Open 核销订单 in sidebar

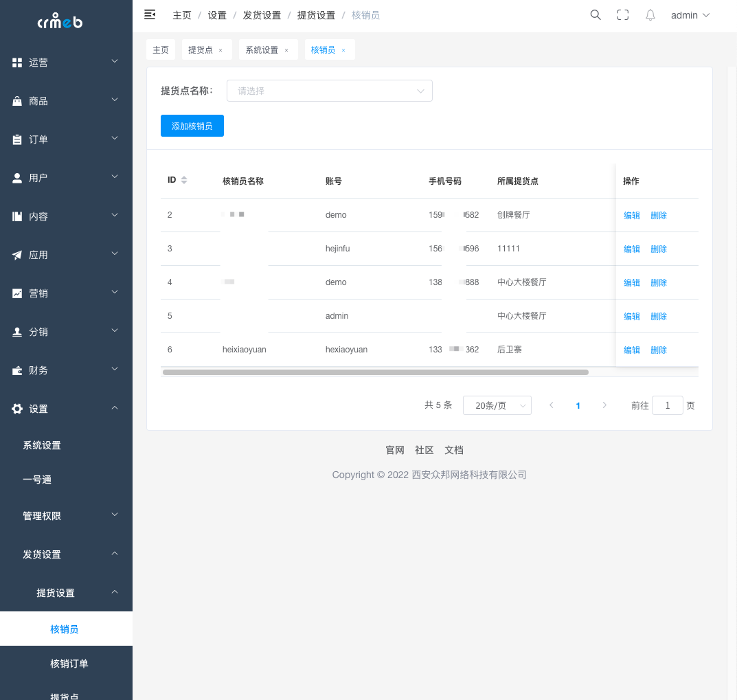click(x=69, y=664)
